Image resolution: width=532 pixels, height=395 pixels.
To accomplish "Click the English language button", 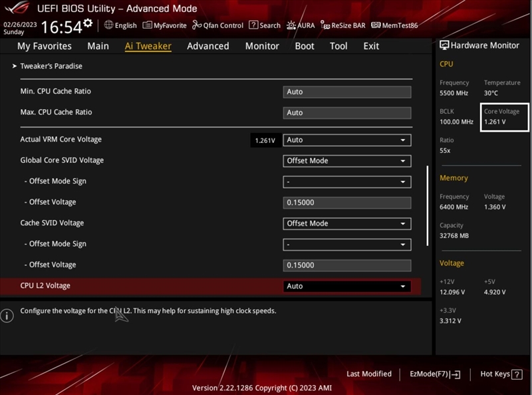I will (x=120, y=25).
